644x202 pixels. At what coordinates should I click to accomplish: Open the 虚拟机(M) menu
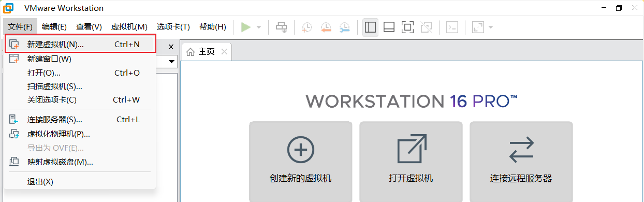(129, 27)
